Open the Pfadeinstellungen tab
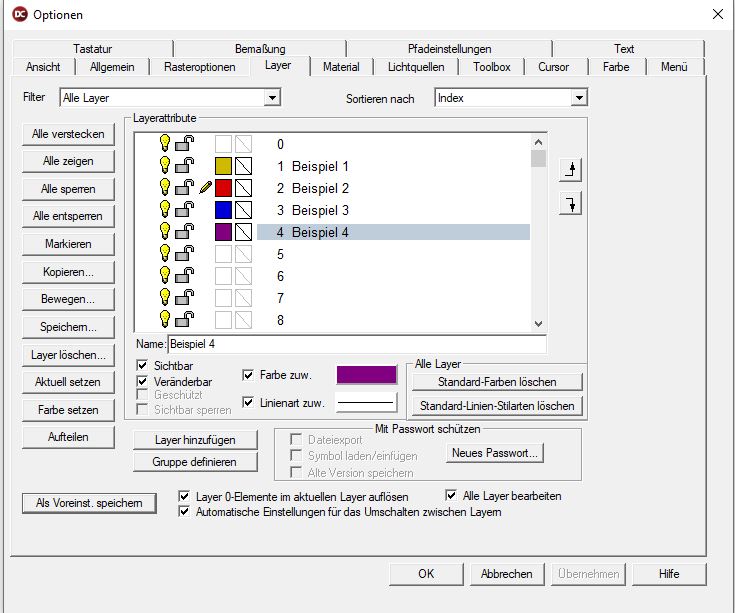Screen dimensions: 735x613 [449, 48]
